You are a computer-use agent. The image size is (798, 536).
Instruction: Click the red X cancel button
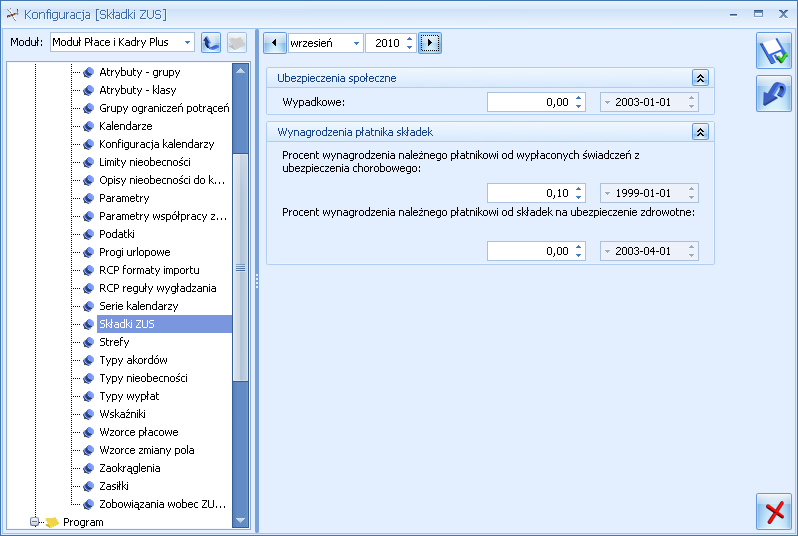click(774, 512)
